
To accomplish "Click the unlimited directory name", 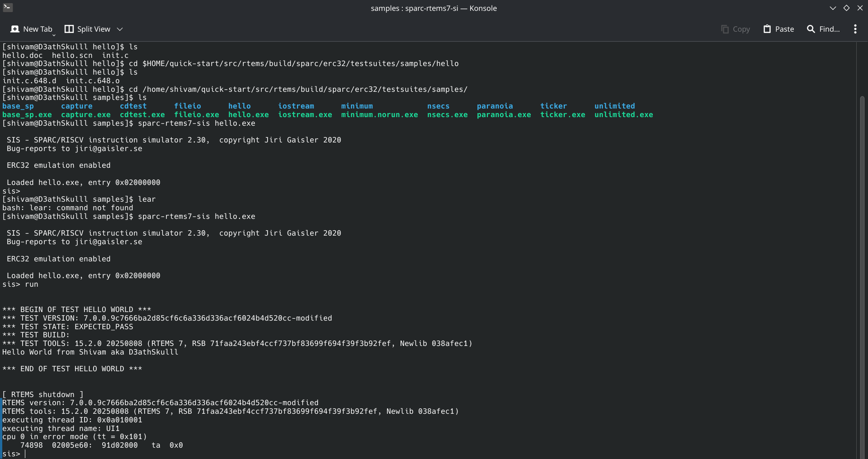I will pyautogui.click(x=614, y=106).
